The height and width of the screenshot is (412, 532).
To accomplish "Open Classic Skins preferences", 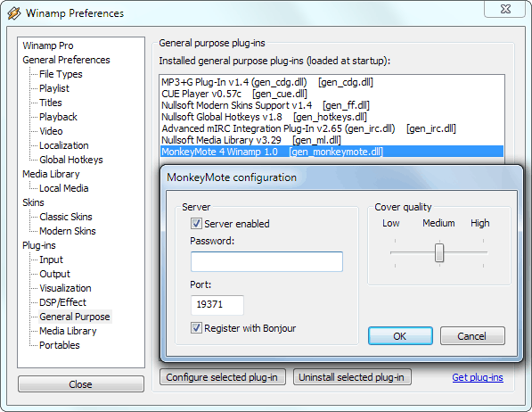I will pyautogui.click(x=66, y=217).
